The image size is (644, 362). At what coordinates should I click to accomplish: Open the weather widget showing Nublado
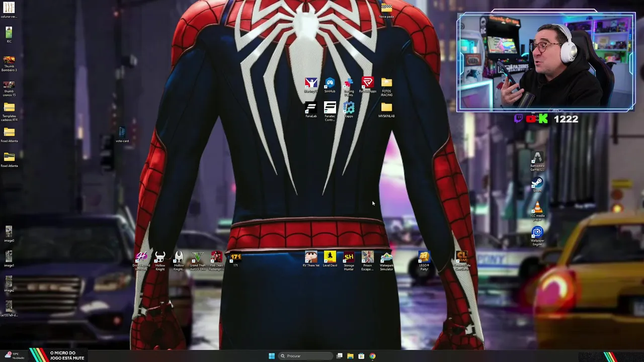coord(14,356)
